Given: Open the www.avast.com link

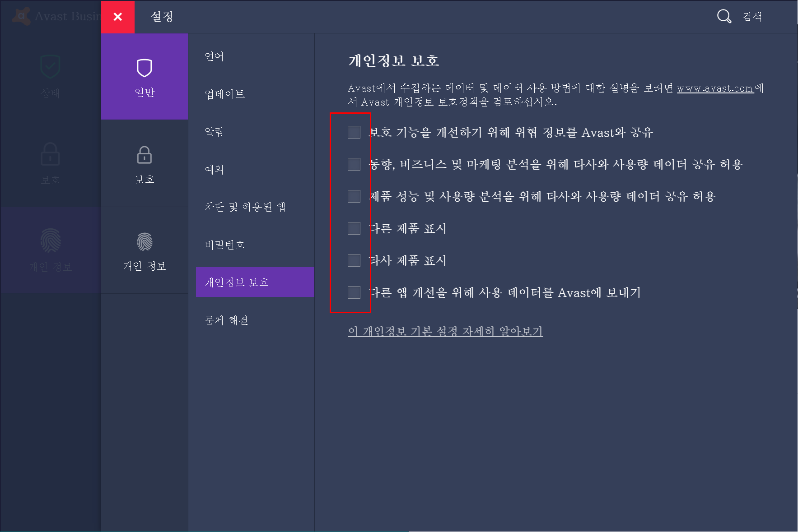Looking at the screenshot, I should click(715, 88).
